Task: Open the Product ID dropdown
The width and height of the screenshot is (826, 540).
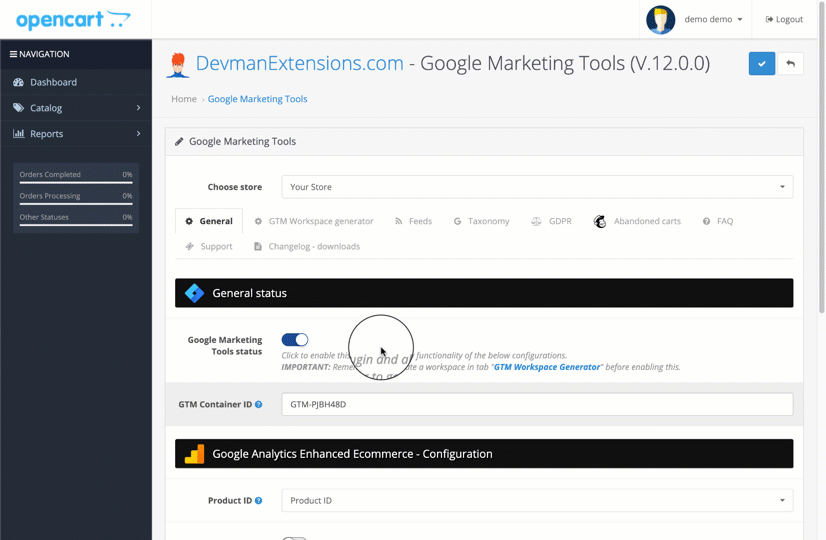Action: (537, 500)
